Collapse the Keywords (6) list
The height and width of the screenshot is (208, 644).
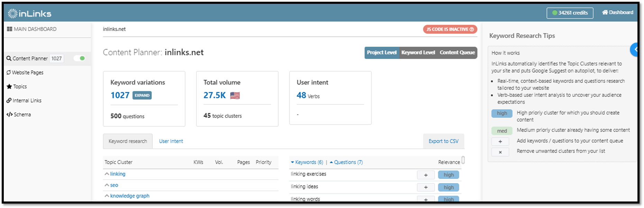click(307, 162)
